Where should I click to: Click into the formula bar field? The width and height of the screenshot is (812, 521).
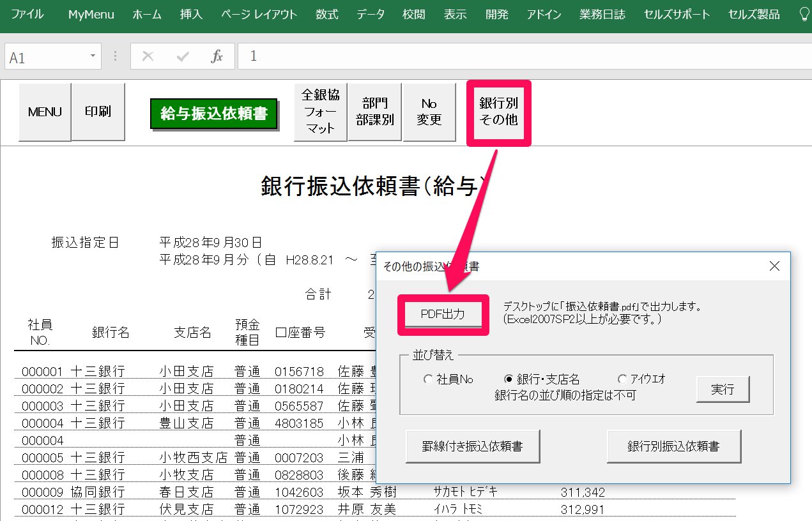click(x=525, y=56)
